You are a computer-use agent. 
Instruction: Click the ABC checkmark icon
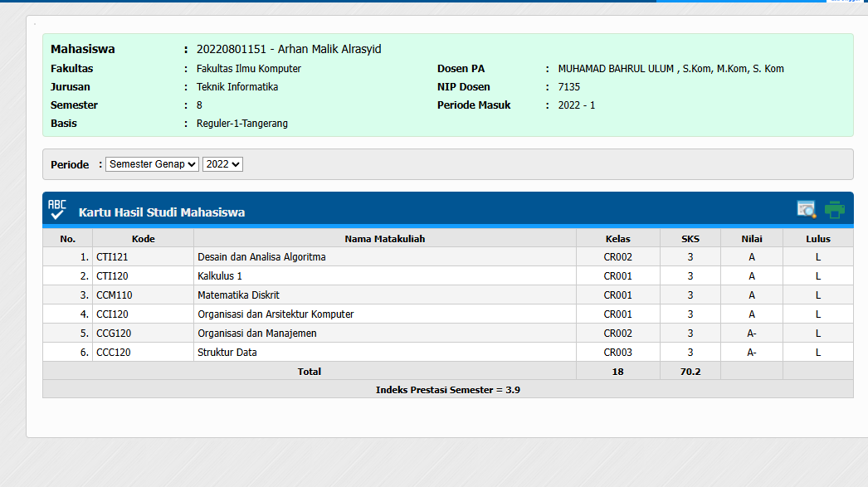[x=56, y=209]
